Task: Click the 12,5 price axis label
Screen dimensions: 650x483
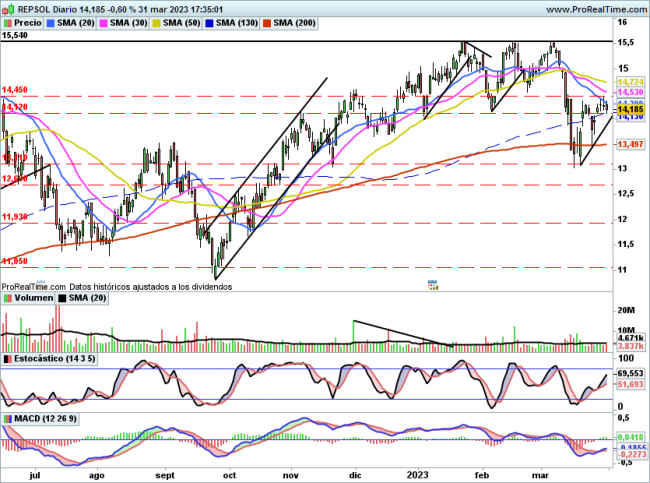Action: coord(625,194)
